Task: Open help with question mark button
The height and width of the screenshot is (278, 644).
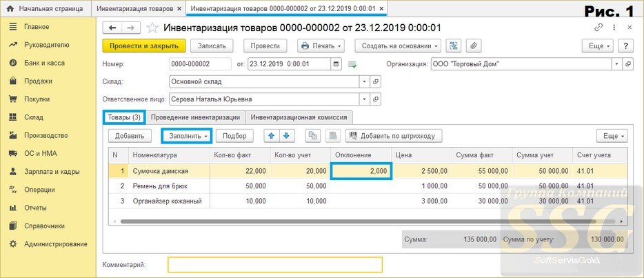Action: [x=625, y=46]
